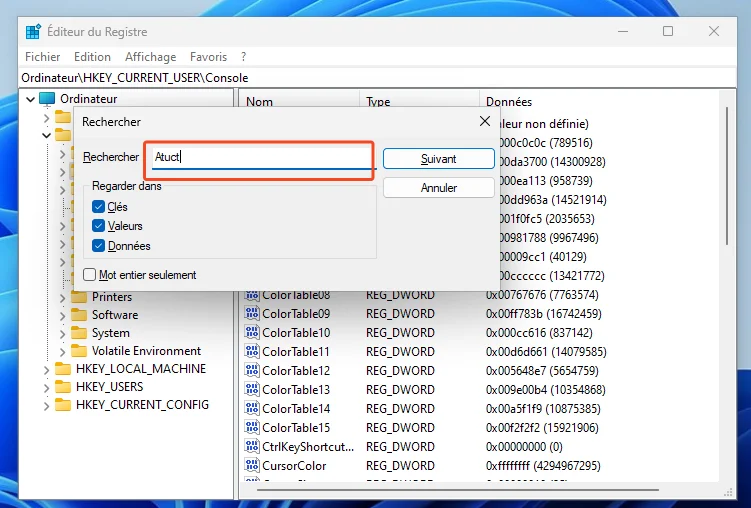Click the Données column header
The image size is (751, 508).
(x=599, y=102)
